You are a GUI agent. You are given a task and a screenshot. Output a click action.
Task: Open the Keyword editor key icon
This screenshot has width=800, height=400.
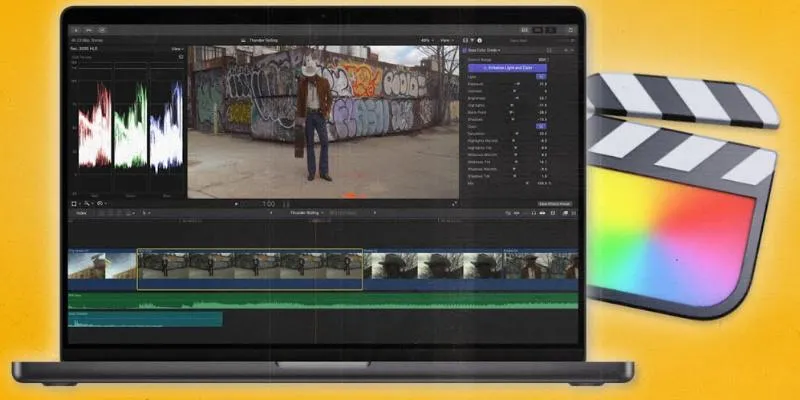(x=89, y=30)
